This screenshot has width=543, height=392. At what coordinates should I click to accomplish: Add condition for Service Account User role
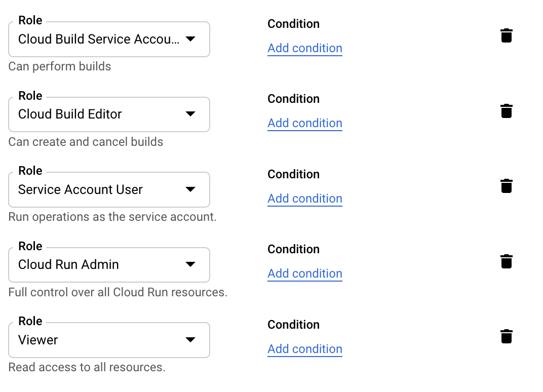tap(304, 198)
